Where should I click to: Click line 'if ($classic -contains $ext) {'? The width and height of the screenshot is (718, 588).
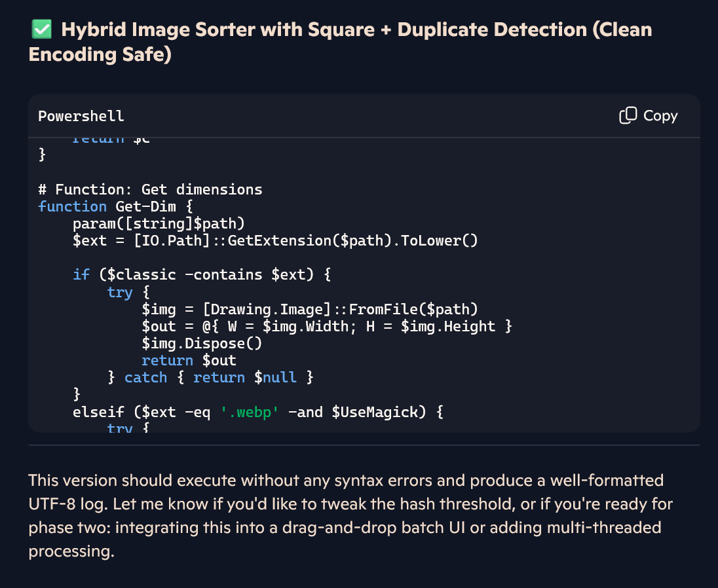tap(202, 274)
